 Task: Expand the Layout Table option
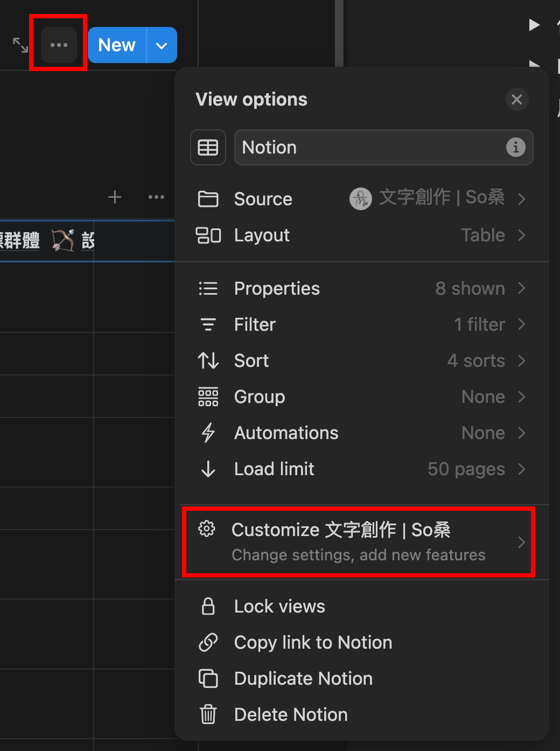click(x=361, y=235)
